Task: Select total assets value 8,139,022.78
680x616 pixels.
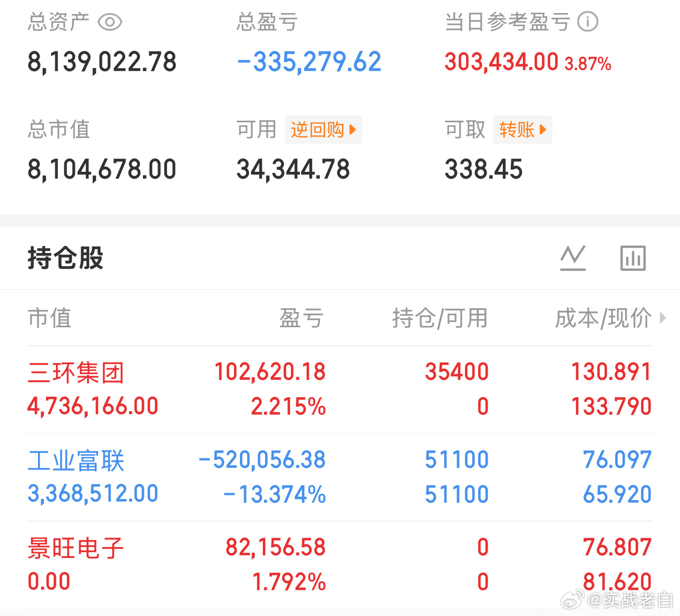Action: pos(102,62)
